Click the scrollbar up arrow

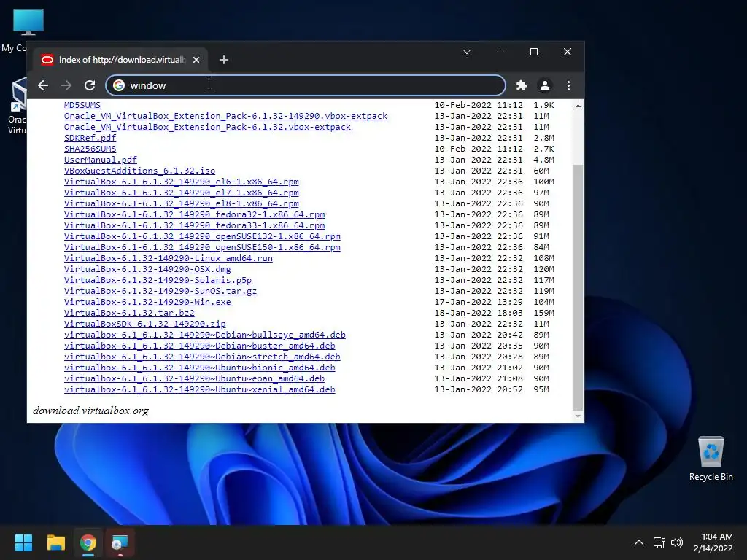click(578, 105)
